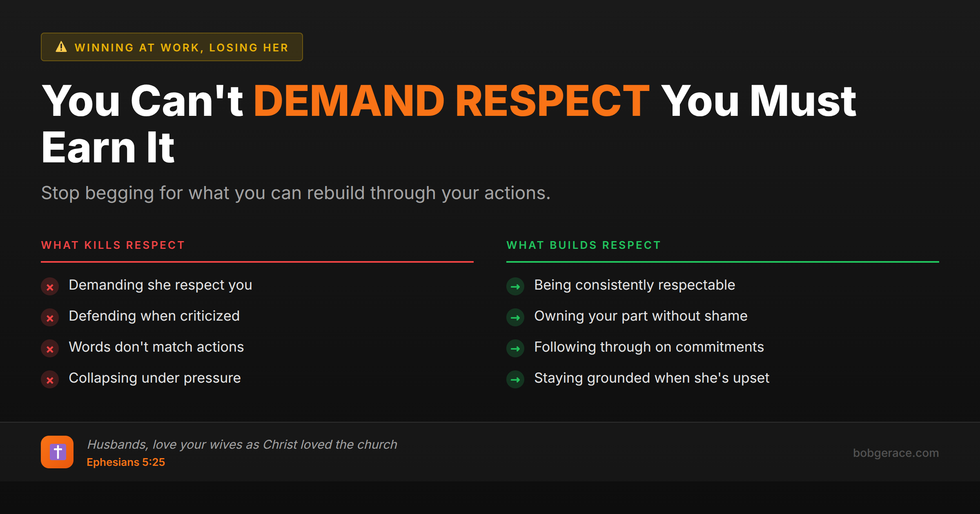Click the text "Being consistently respectable"
Viewport: 980px width, 514px height.
click(x=635, y=285)
